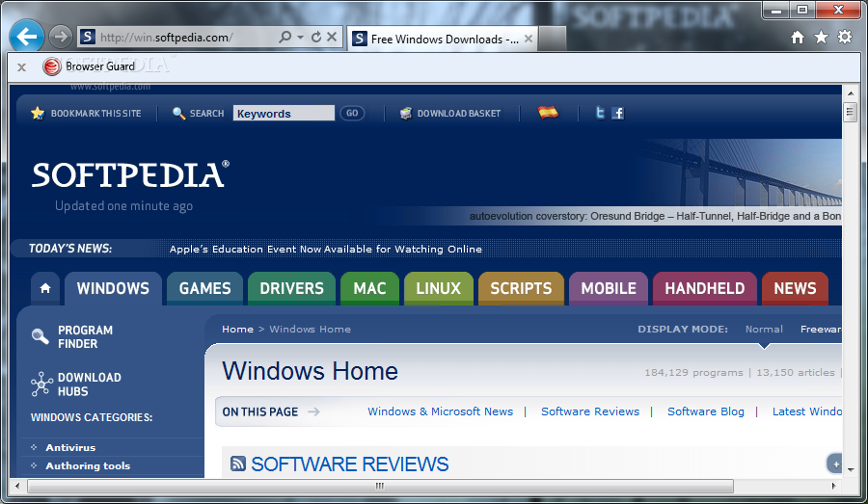
Task: Jump to the Latest Windows section link
Action: click(x=807, y=411)
